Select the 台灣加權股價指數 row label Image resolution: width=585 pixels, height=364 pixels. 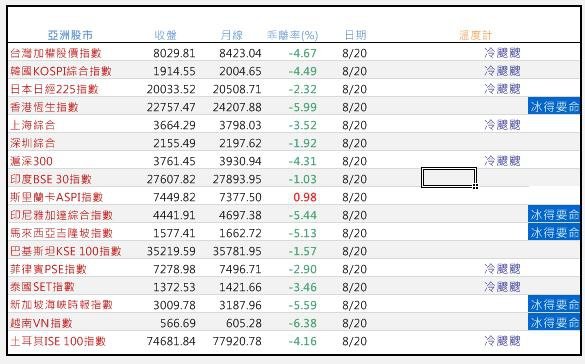click(x=56, y=53)
